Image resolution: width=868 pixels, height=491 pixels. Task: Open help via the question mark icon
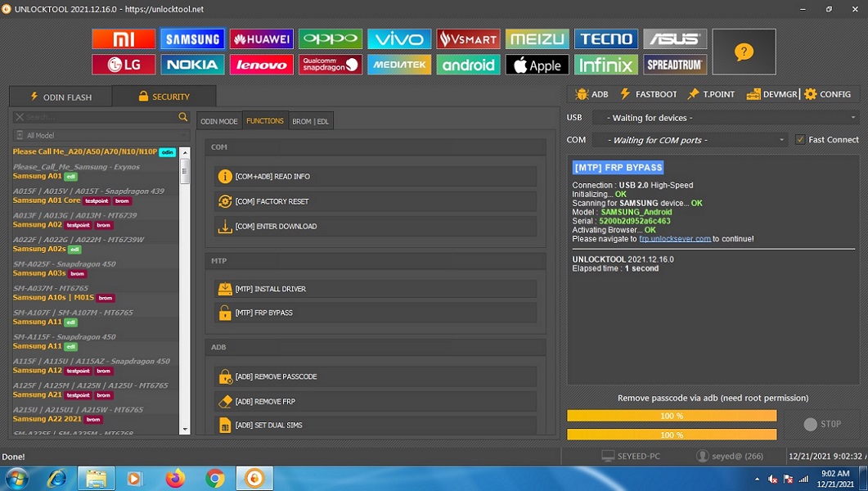click(x=744, y=52)
